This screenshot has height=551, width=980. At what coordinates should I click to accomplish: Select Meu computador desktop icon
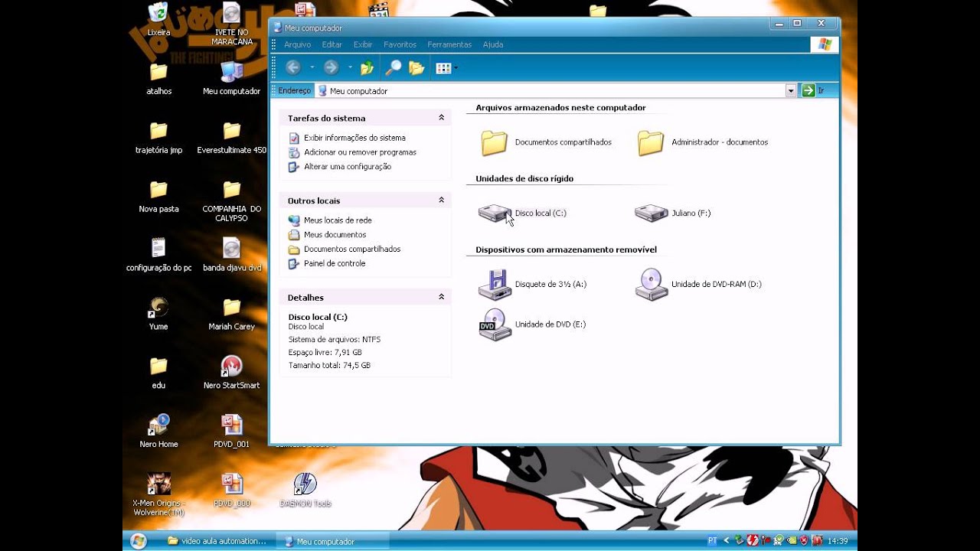point(231,79)
